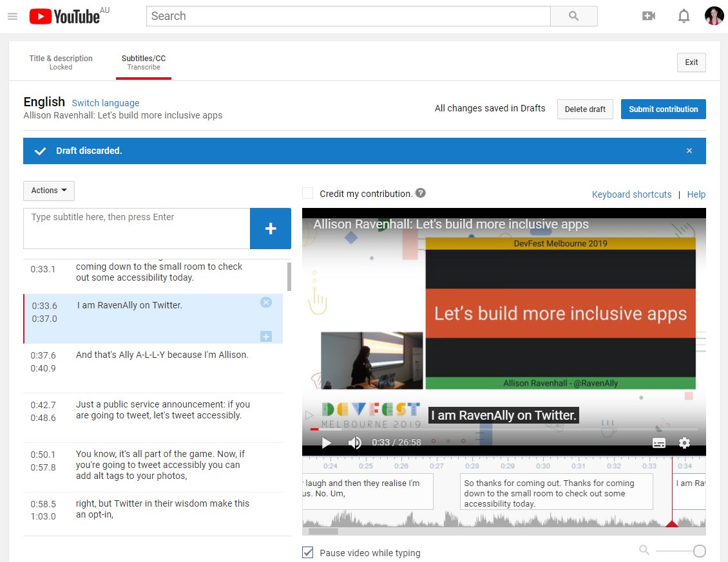Open the Actions dropdown
728x562 pixels.
click(48, 191)
